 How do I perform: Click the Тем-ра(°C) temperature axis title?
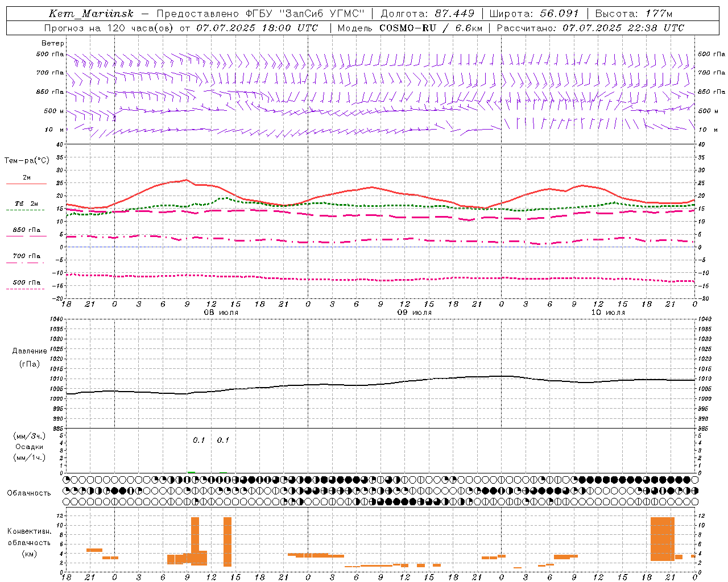click(27, 161)
